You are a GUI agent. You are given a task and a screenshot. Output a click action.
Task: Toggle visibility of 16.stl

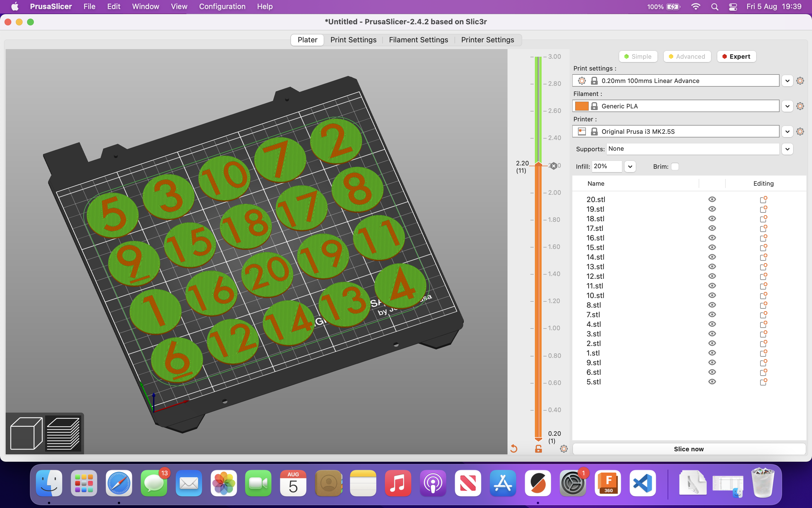(712, 238)
